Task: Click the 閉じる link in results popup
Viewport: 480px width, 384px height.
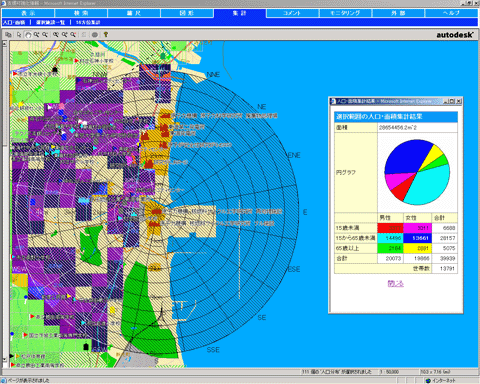Action: click(396, 283)
